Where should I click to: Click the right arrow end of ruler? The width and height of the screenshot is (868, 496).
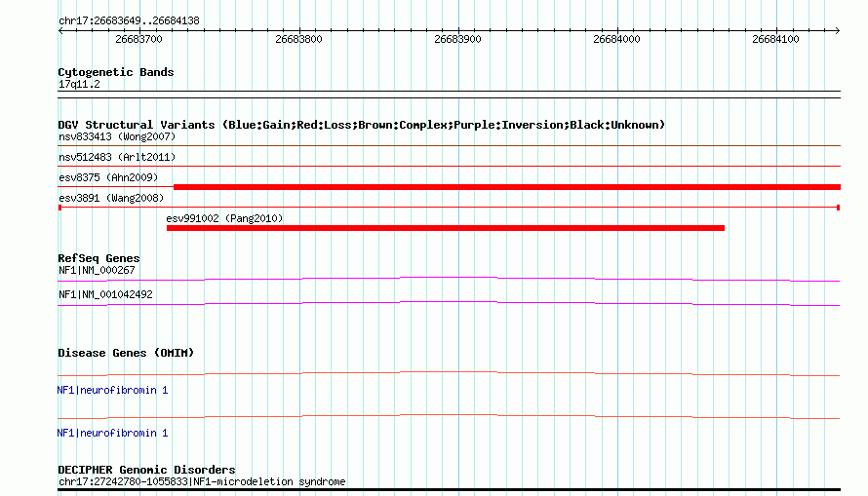click(x=837, y=31)
